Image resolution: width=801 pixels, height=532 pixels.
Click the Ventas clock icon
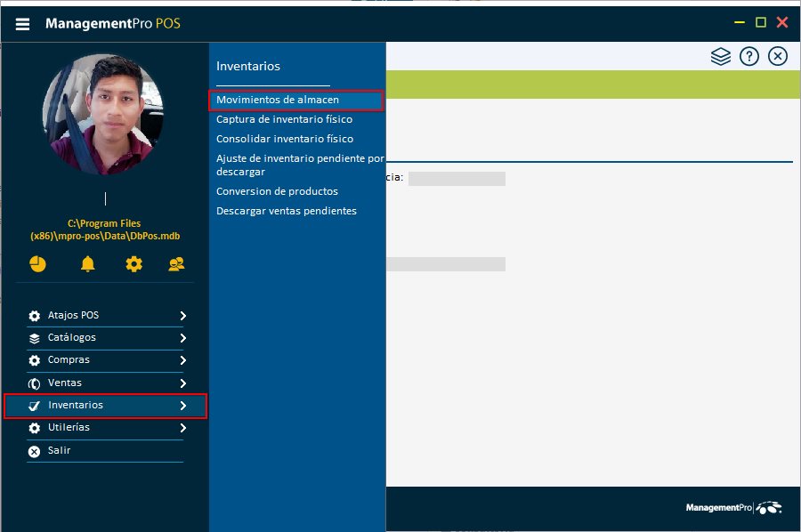33,383
